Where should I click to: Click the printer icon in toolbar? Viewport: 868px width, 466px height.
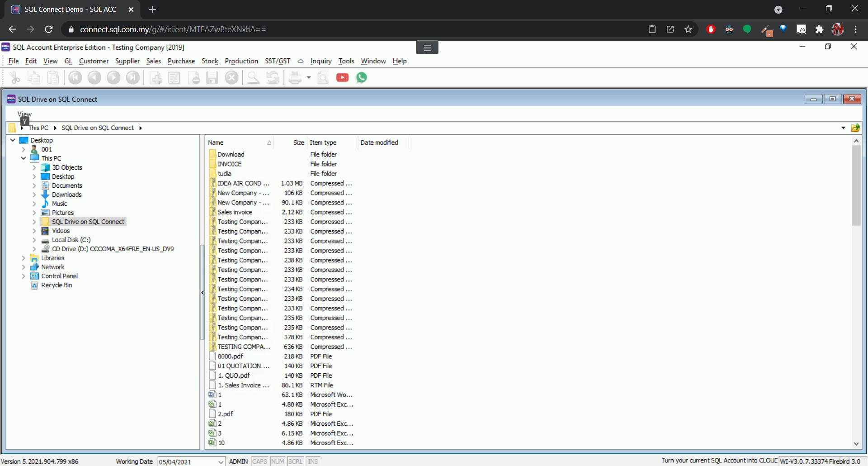tap(295, 78)
